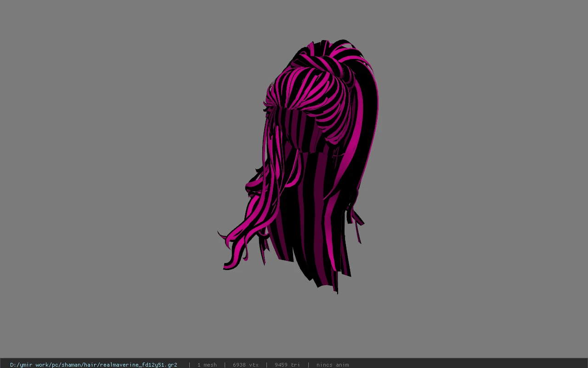Click the pink striped hair model
Image resolution: width=588 pixels, height=368 pixels.
tap(299, 166)
